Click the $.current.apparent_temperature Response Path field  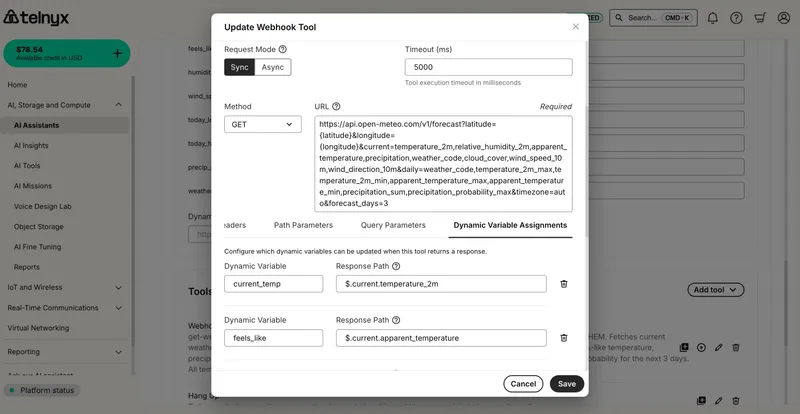point(441,338)
